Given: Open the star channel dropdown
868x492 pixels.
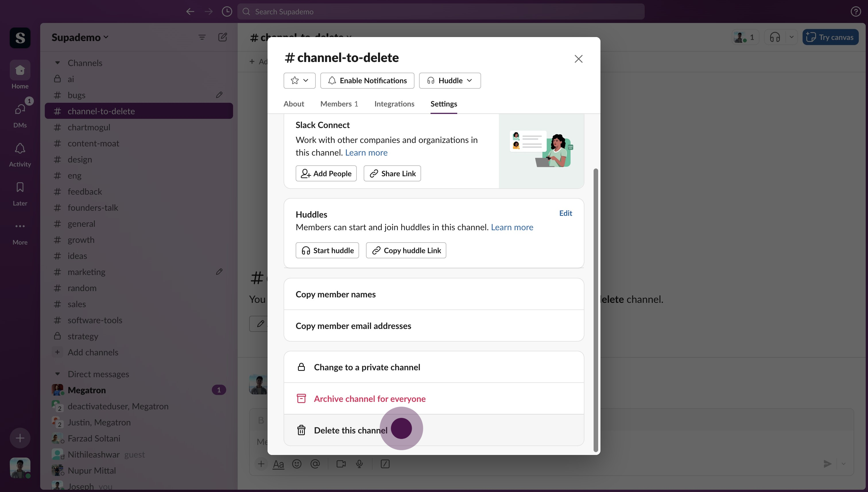Looking at the screenshot, I should pos(299,80).
